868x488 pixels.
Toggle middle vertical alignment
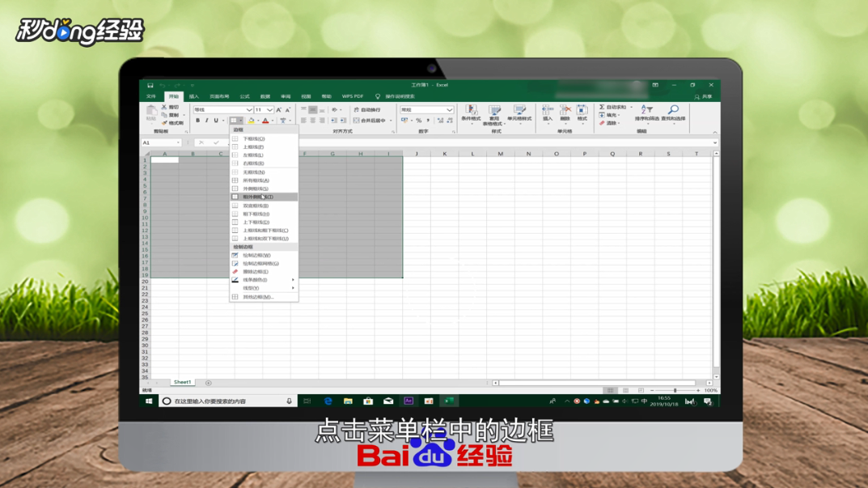tap(313, 110)
